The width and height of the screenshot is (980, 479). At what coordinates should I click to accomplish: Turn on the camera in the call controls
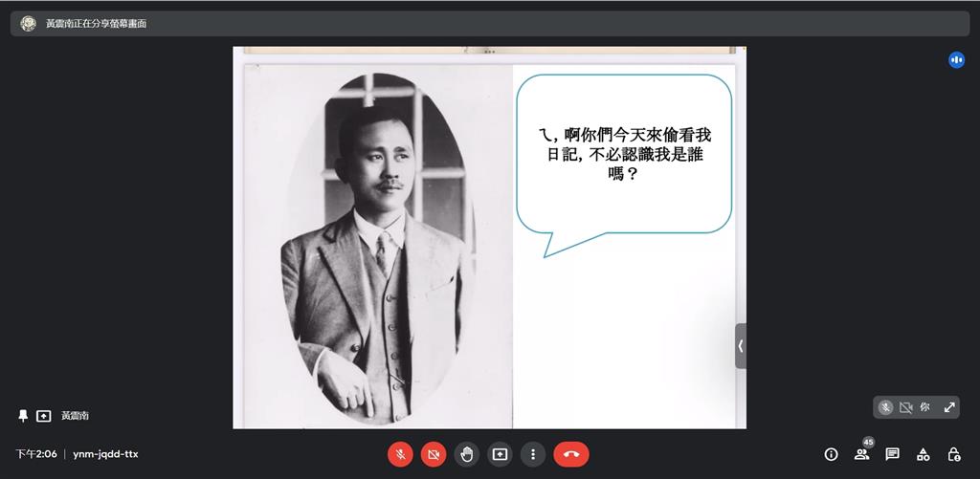point(434,455)
